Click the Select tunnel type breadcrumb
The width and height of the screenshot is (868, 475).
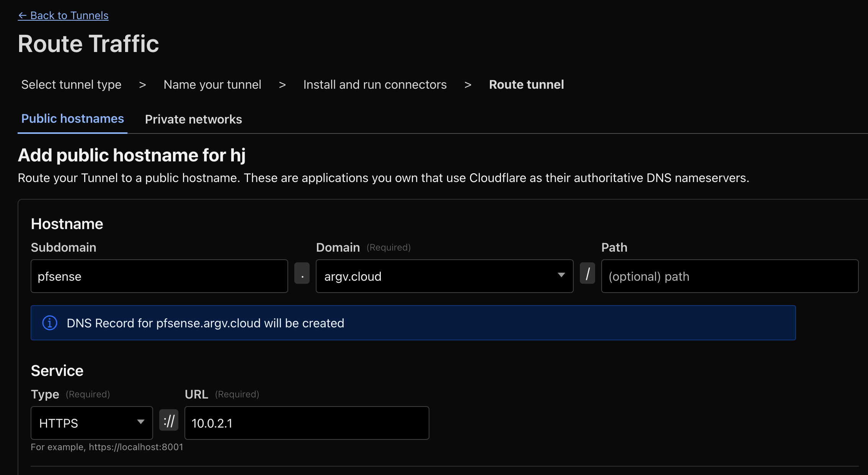(x=71, y=85)
